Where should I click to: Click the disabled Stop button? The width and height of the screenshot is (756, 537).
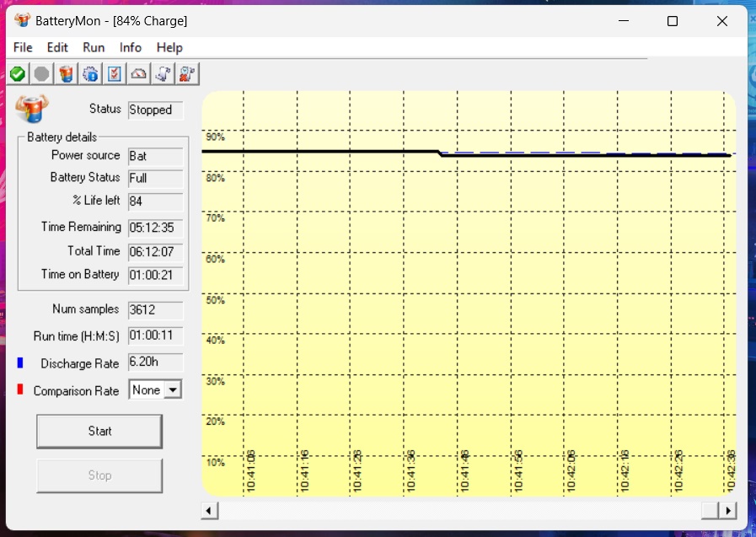[x=99, y=475]
